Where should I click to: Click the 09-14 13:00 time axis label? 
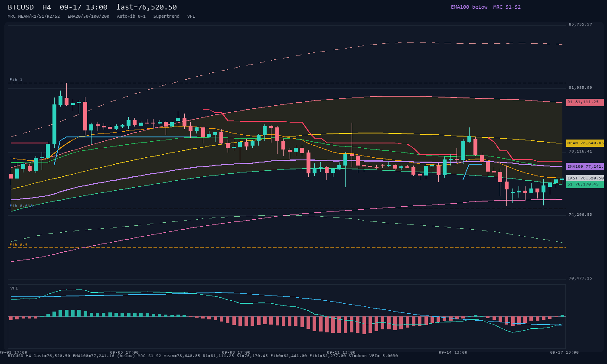point(453,352)
